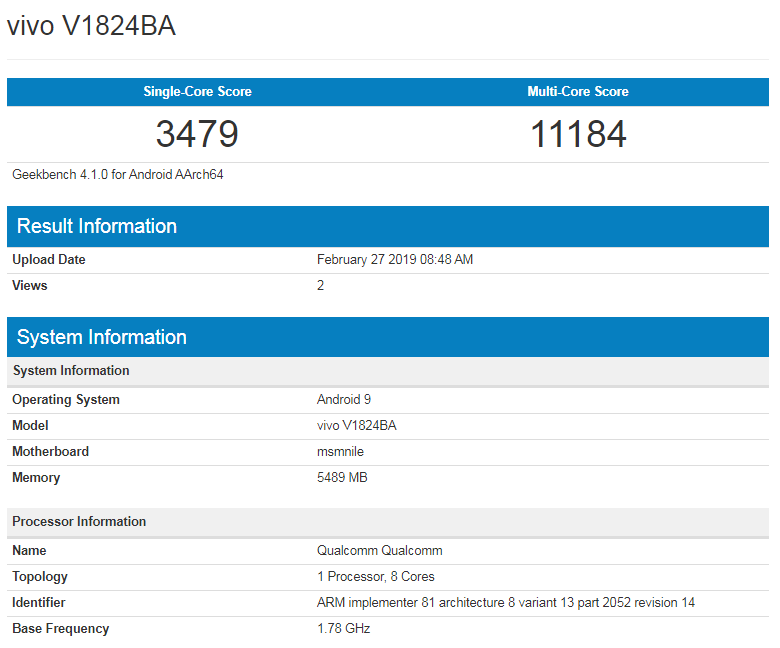Click the Memory label

pyautogui.click(x=36, y=478)
